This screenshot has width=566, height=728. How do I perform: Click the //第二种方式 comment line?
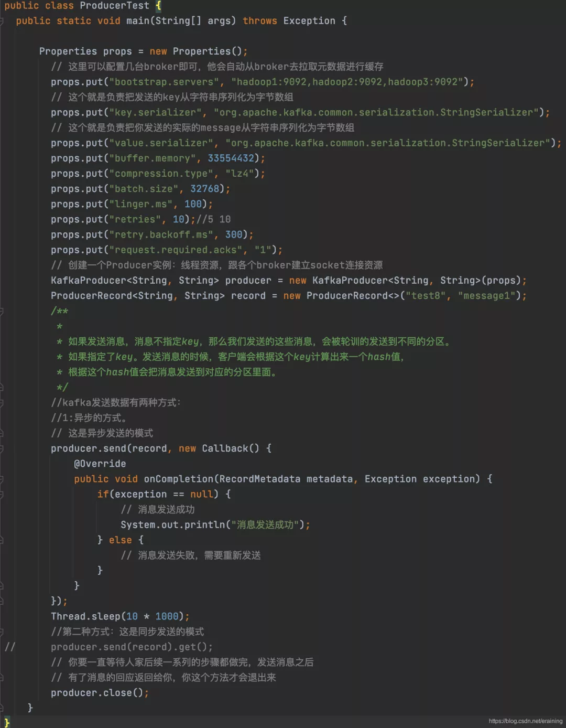click(127, 631)
